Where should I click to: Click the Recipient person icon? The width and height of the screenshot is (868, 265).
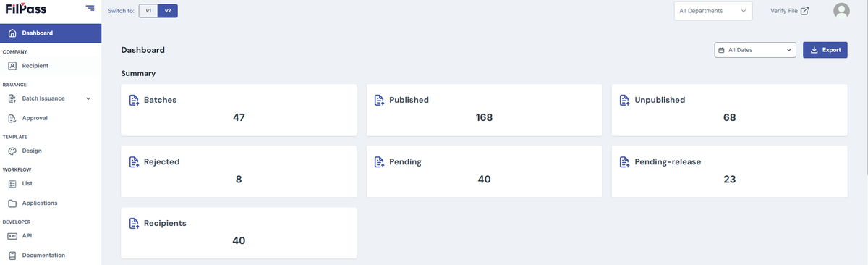tap(12, 66)
